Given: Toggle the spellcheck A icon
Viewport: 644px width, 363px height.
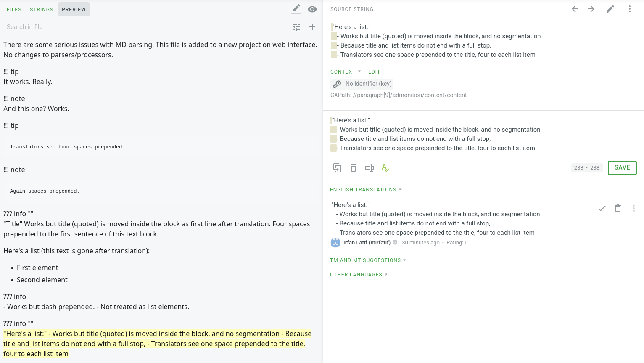Looking at the screenshot, I should [x=385, y=168].
